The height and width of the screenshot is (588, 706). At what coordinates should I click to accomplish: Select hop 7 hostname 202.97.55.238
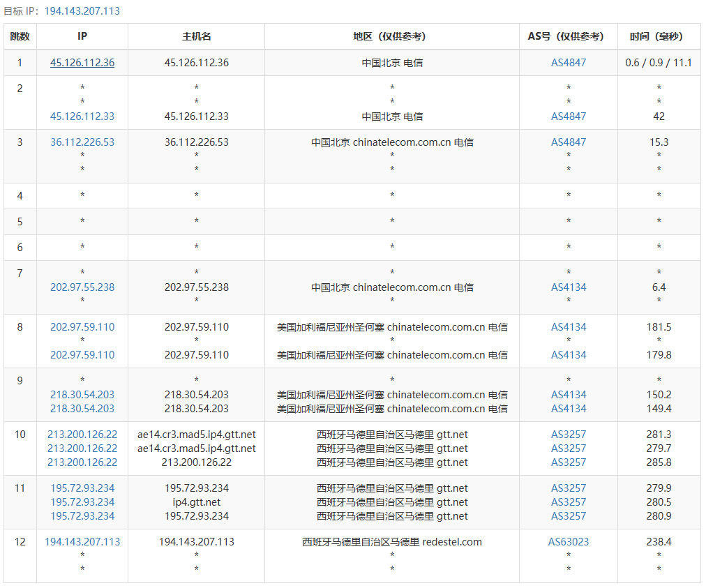(x=196, y=287)
